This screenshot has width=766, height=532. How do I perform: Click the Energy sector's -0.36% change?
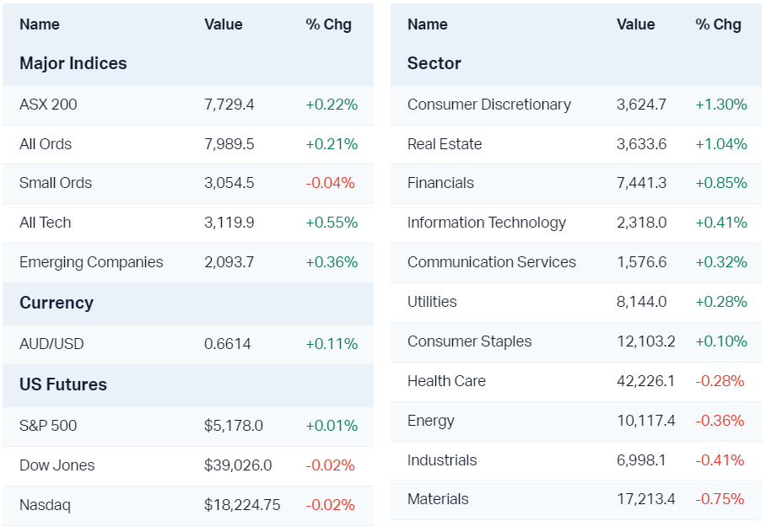click(x=720, y=421)
